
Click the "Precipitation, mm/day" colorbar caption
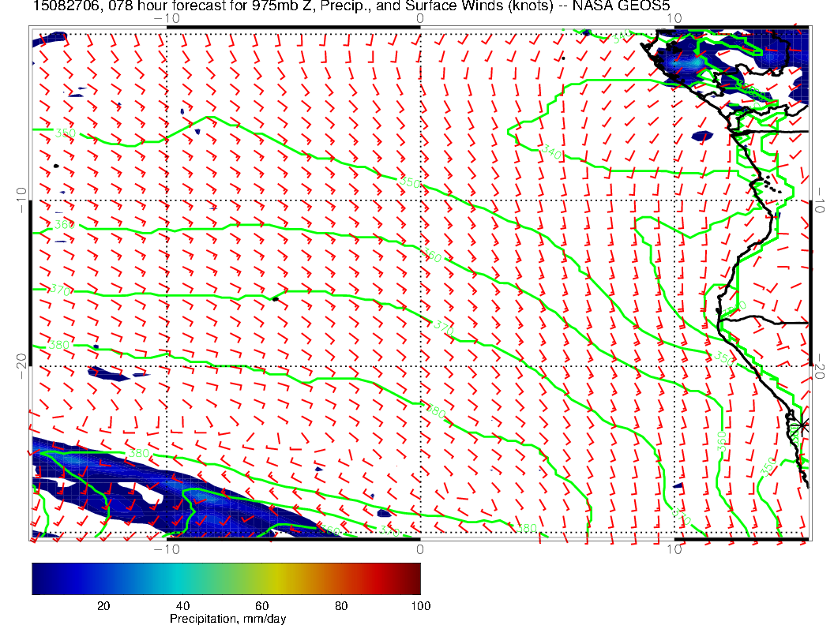click(x=227, y=619)
